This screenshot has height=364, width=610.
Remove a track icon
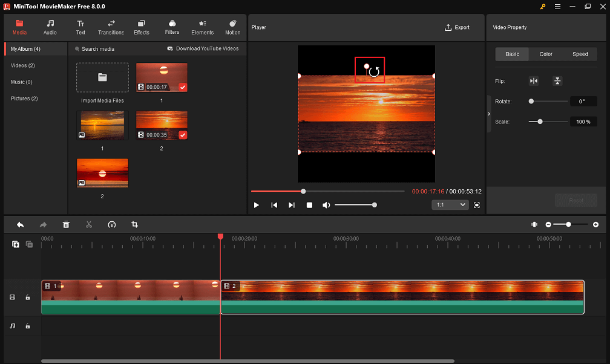point(29,244)
